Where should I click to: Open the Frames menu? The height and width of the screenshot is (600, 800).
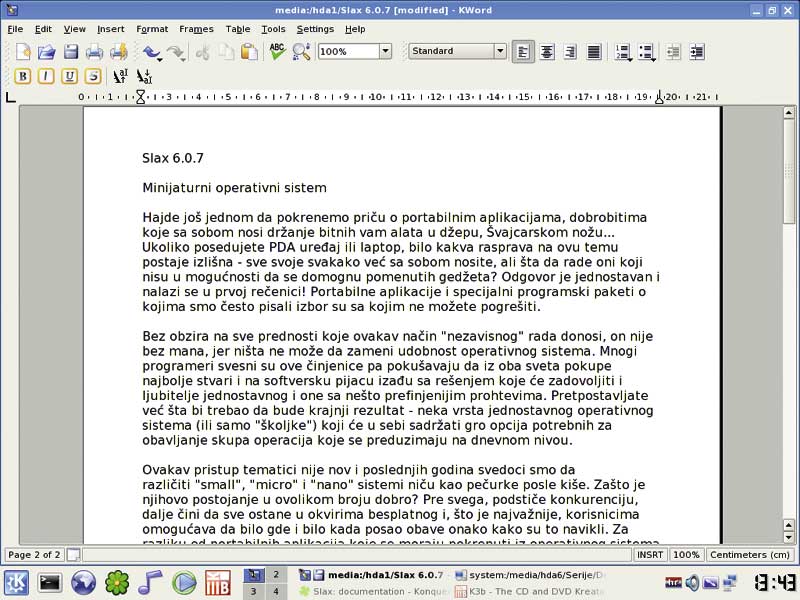click(196, 29)
